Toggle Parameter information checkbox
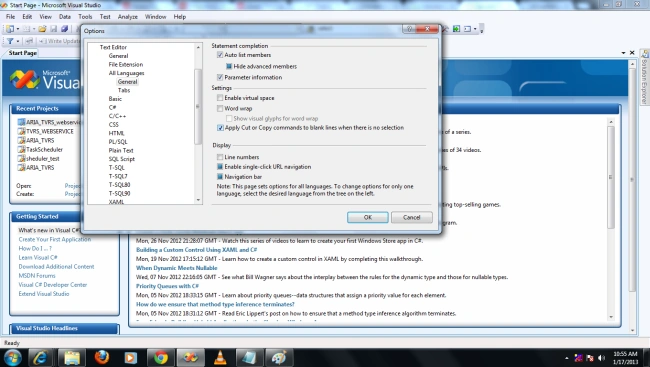This screenshot has height=367, width=650. tap(220, 77)
